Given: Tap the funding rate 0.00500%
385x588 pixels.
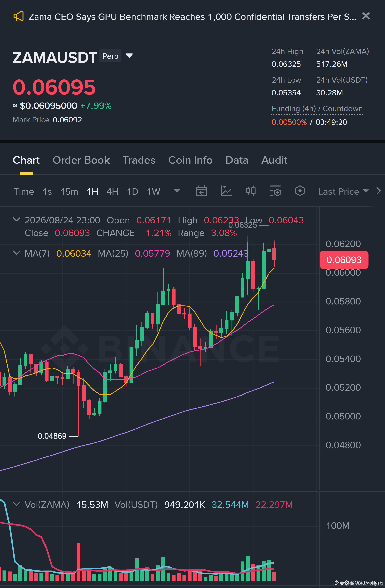Looking at the screenshot, I should coord(289,122).
